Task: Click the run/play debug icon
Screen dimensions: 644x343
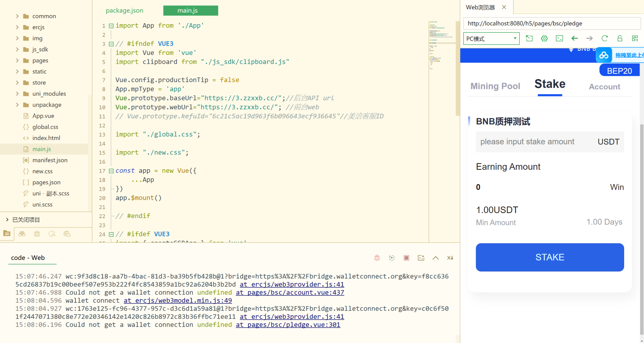Action: pos(391,258)
